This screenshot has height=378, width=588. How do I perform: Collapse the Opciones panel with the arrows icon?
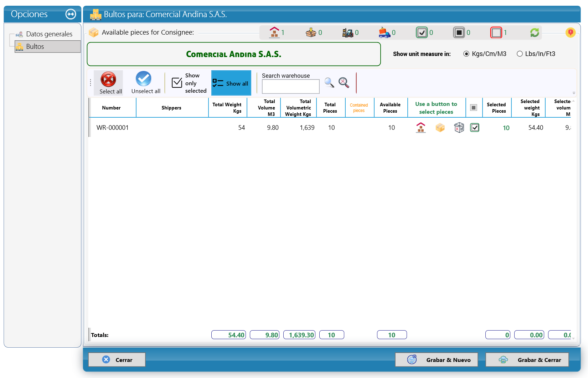(71, 14)
